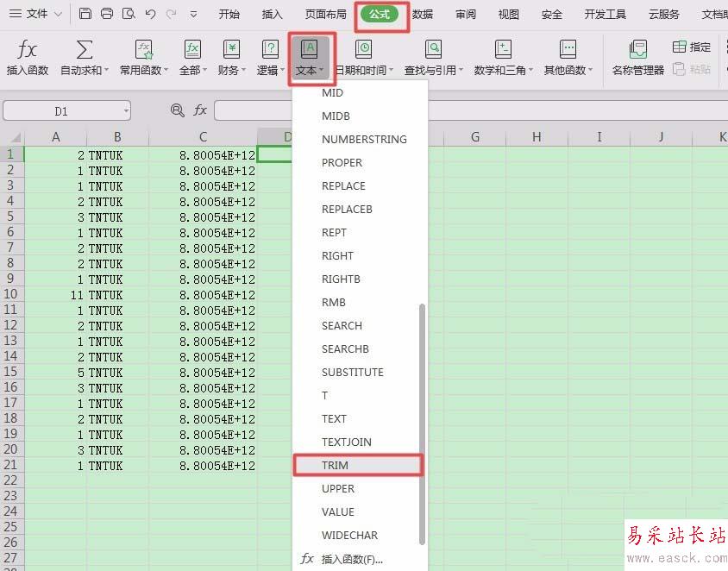Switch to the Developer Tools (开发工具) tab
The image size is (728, 571).
point(605,15)
